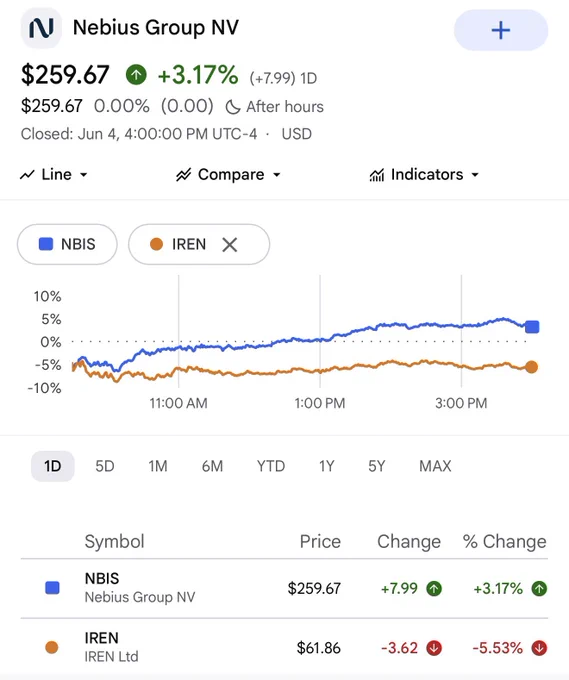
Task: Open the Line chart type dropdown
Action: tap(54, 175)
